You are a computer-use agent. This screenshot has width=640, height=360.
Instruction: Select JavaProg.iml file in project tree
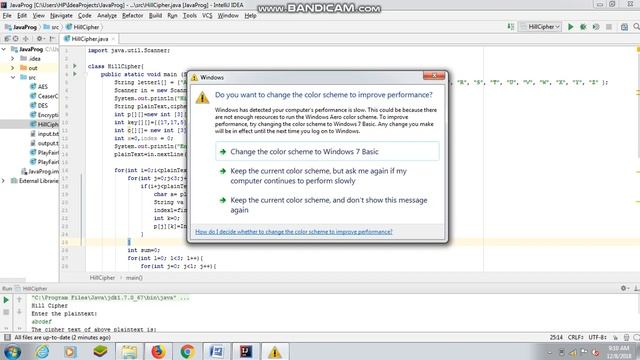coord(40,171)
